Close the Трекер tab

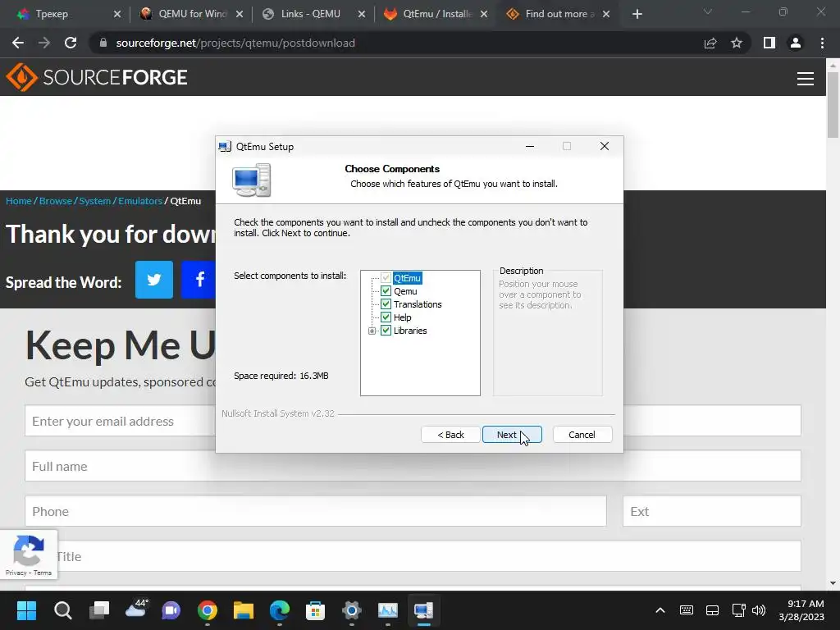click(x=117, y=15)
